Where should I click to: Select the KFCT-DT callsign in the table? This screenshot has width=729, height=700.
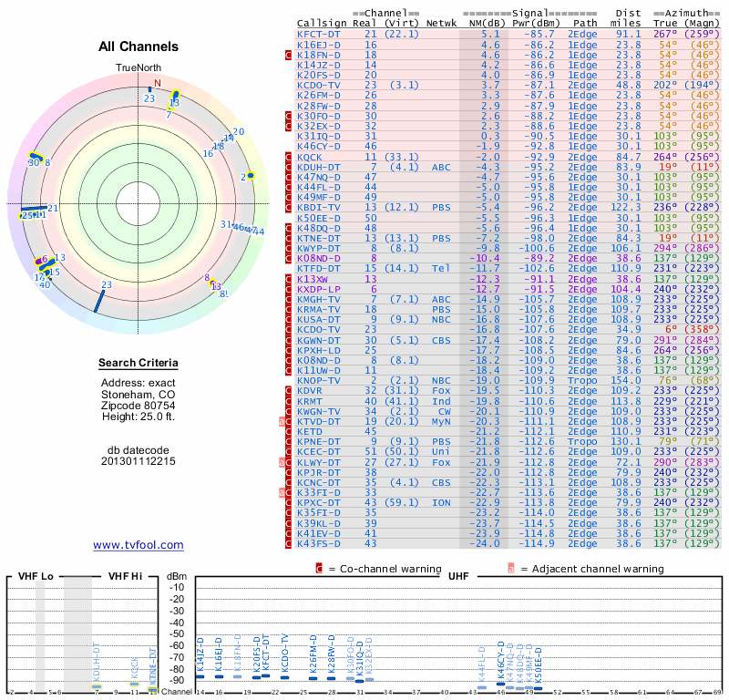(x=318, y=34)
